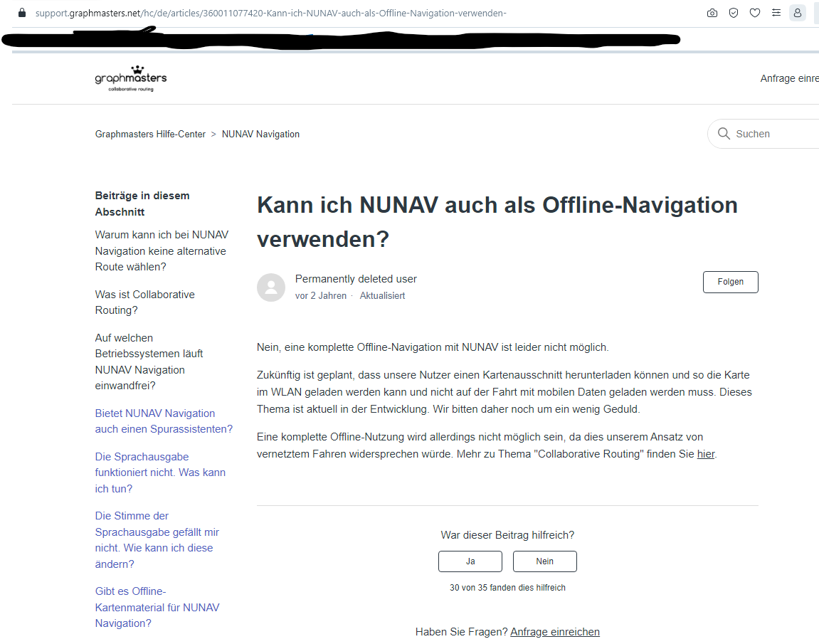Click the magnifier icon in search box
This screenshot has width=819, height=644.
[x=724, y=134]
